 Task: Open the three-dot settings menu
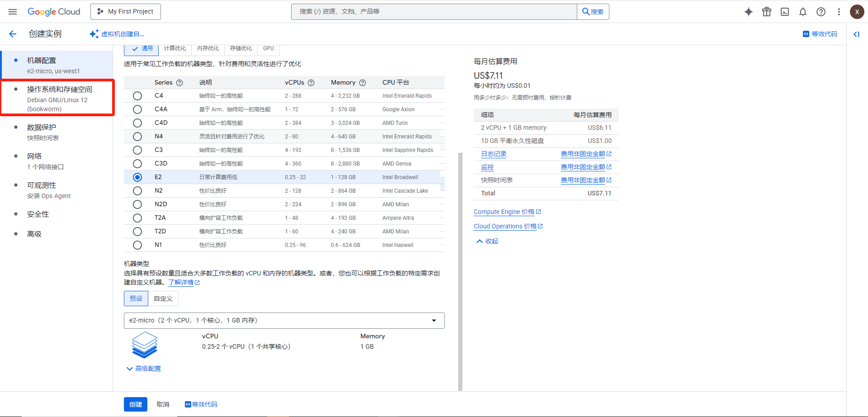click(x=839, y=12)
